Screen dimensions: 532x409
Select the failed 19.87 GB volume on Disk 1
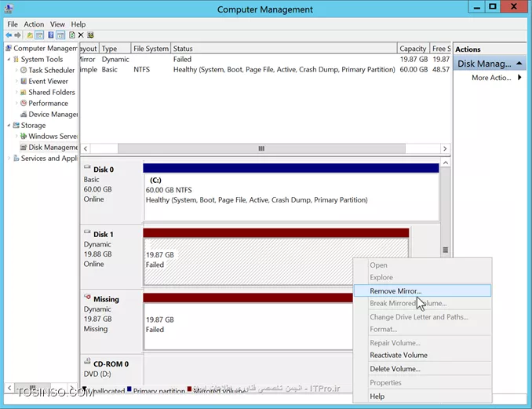(x=276, y=257)
